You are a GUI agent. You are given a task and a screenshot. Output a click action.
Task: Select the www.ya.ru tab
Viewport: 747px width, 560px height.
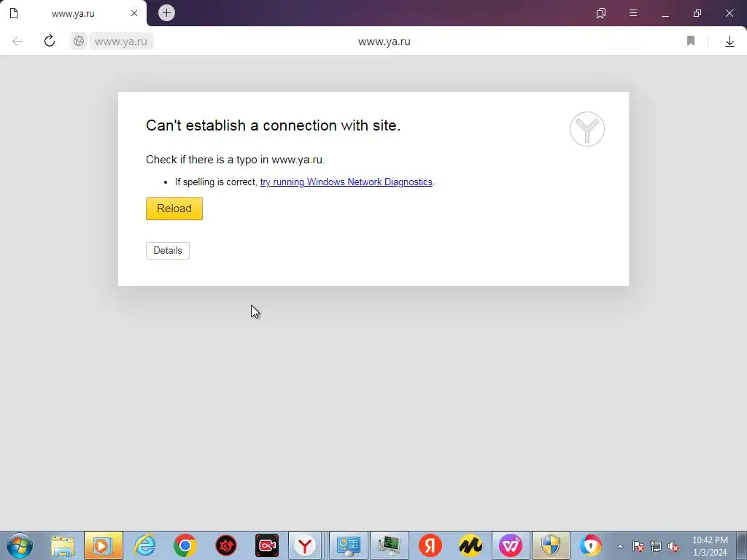click(x=74, y=13)
